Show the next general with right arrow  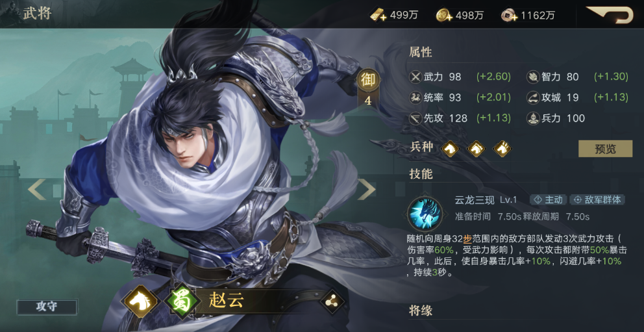pyautogui.click(x=366, y=190)
